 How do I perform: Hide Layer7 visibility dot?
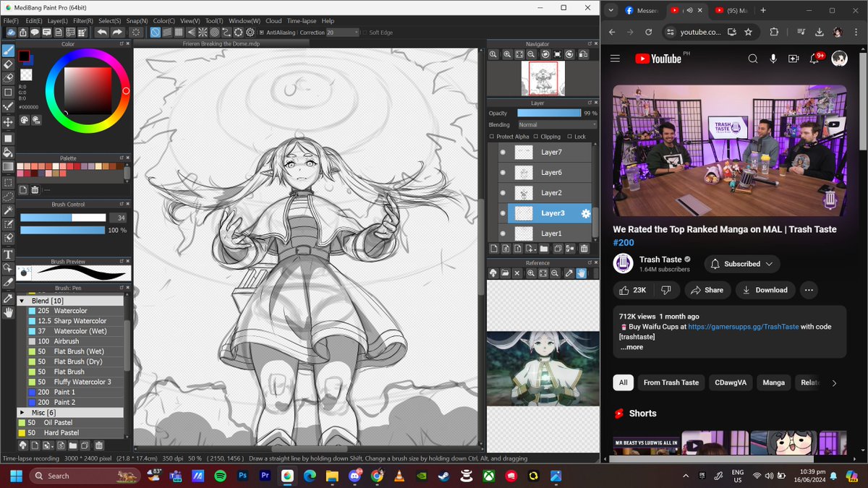point(503,153)
